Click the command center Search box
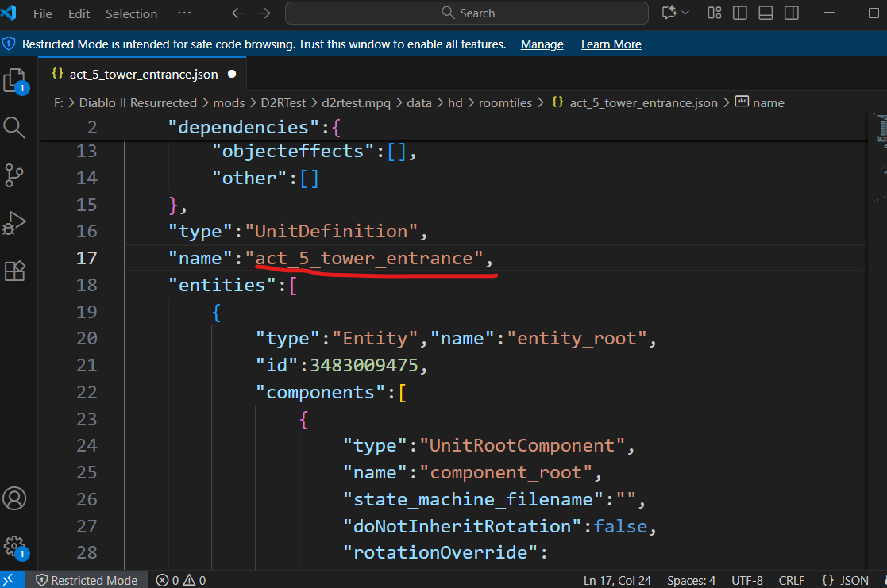887x588 pixels. 467,13
